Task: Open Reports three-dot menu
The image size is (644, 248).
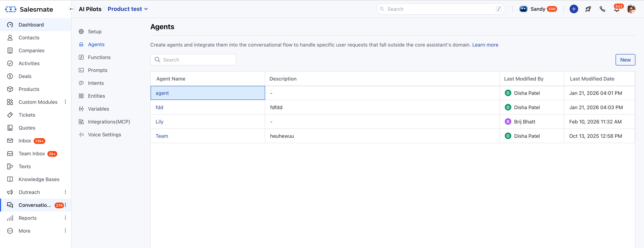Action: [65, 218]
